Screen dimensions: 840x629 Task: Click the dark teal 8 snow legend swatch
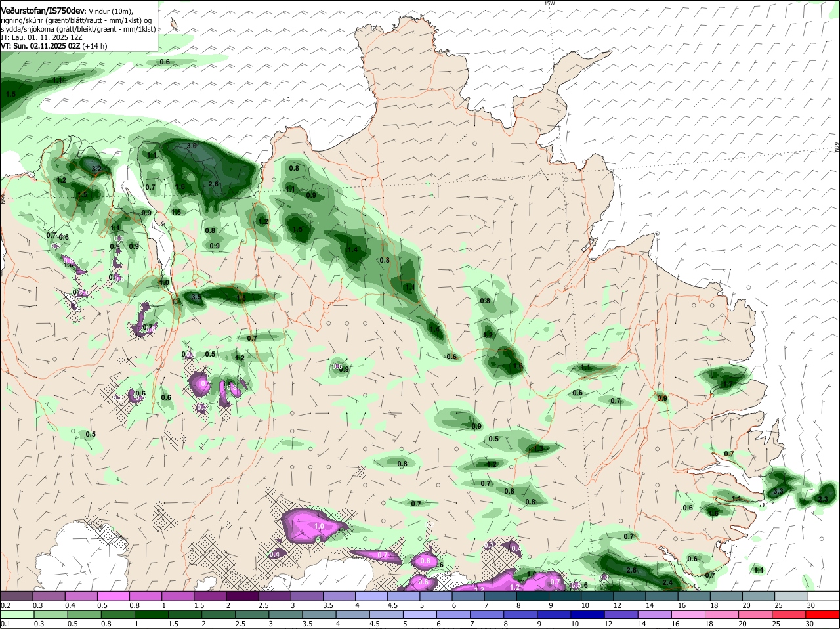[x=533, y=596]
